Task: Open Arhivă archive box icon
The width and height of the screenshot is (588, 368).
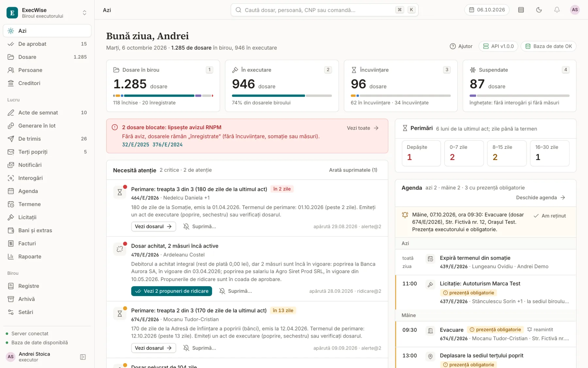Action: pos(11,299)
